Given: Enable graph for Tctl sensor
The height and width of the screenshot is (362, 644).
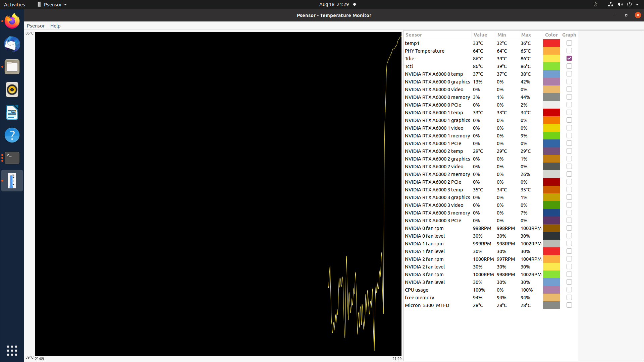Looking at the screenshot, I should (x=569, y=66).
